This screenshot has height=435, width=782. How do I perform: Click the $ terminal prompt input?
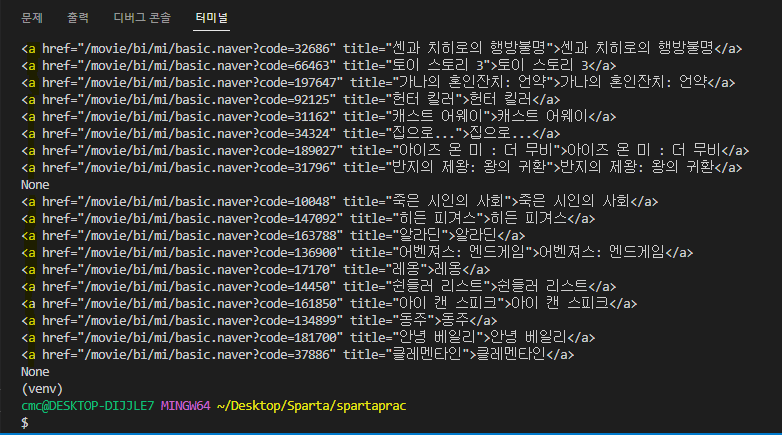[25, 423]
